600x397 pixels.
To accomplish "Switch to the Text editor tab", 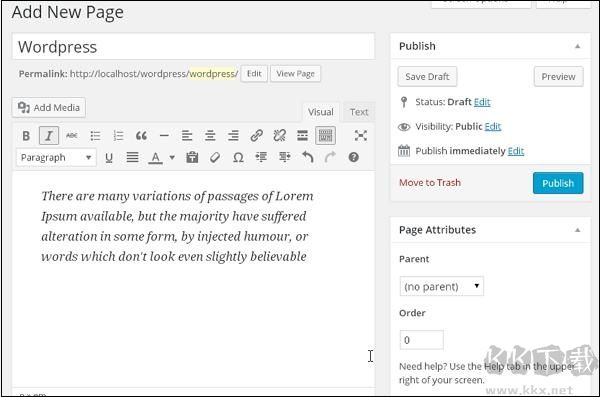I will (359, 112).
